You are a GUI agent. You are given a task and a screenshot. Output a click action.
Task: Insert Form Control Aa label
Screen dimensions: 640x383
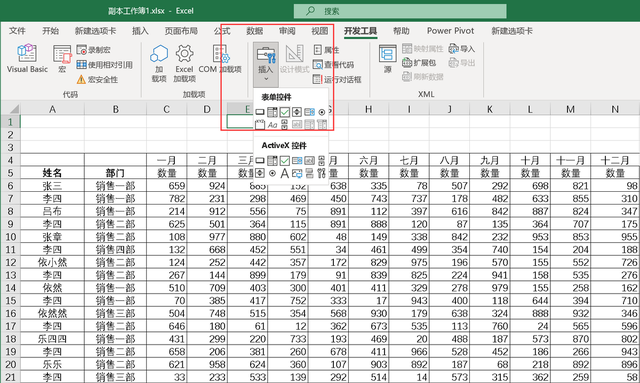(x=272, y=125)
